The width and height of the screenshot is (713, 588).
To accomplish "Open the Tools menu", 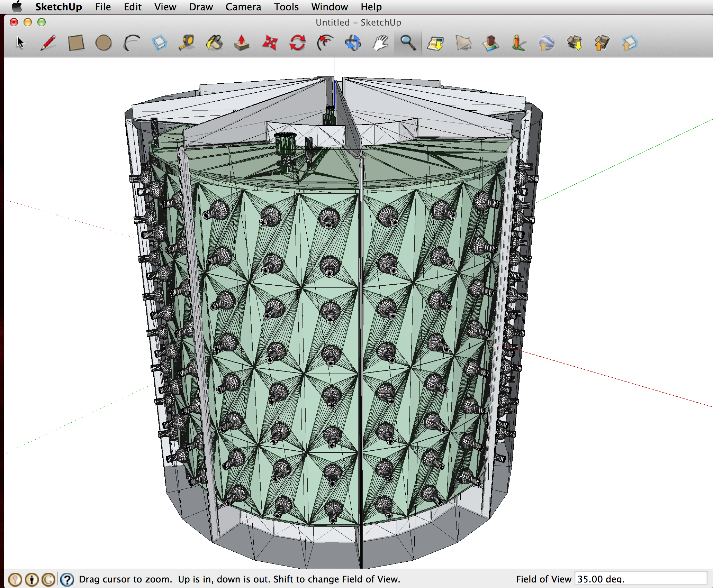I will point(286,7).
